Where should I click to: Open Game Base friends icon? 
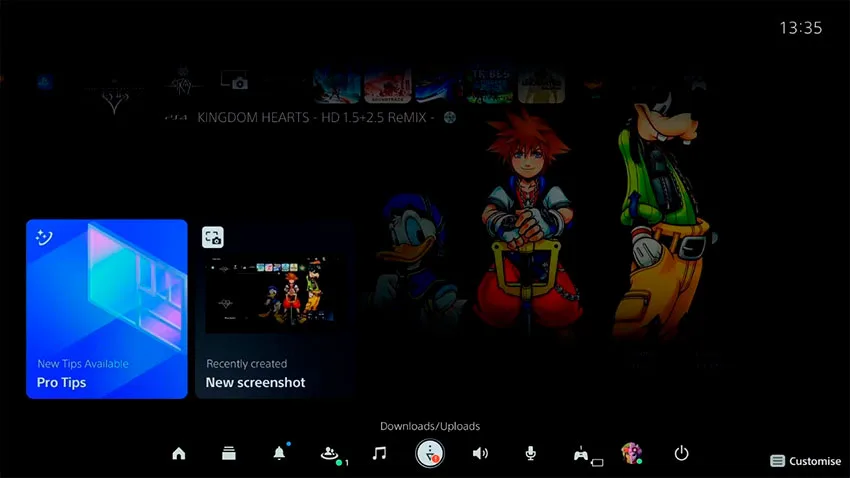click(329, 453)
